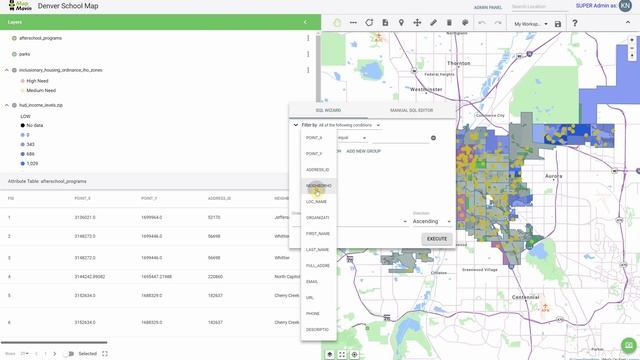Choose POINT_Y from field list

tap(318, 154)
